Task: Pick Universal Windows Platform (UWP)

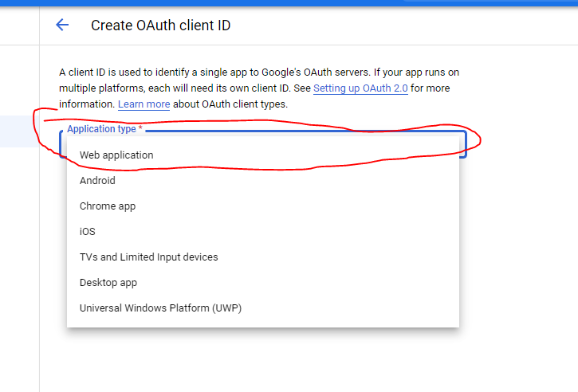Action: (160, 308)
